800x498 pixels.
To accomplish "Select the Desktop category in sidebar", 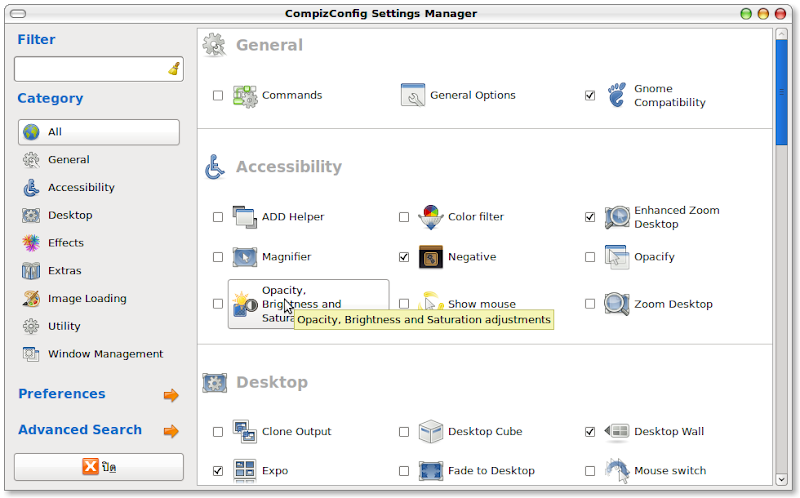I will point(99,215).
